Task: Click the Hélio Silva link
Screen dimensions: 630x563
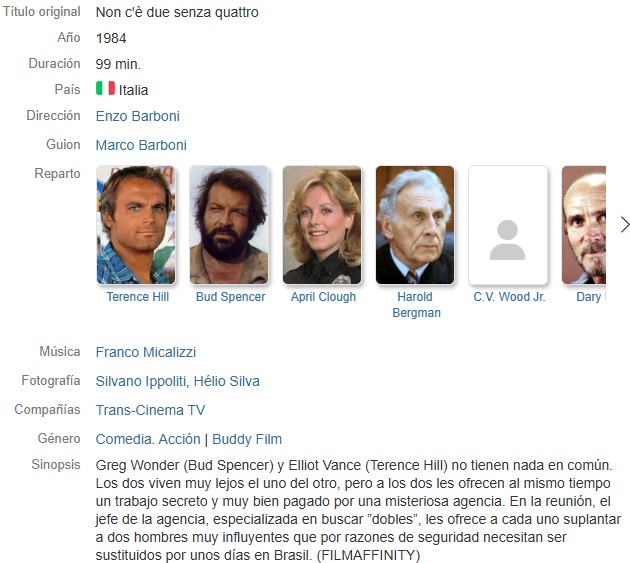Action: [227, 381]
